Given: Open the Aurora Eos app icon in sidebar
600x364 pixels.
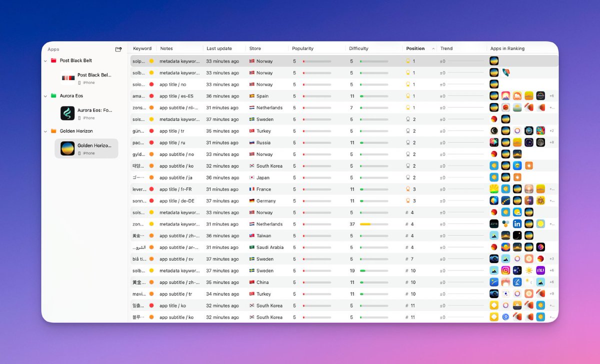Looking at the screenshot, I should pyautogui.click(x=67, y=113).
